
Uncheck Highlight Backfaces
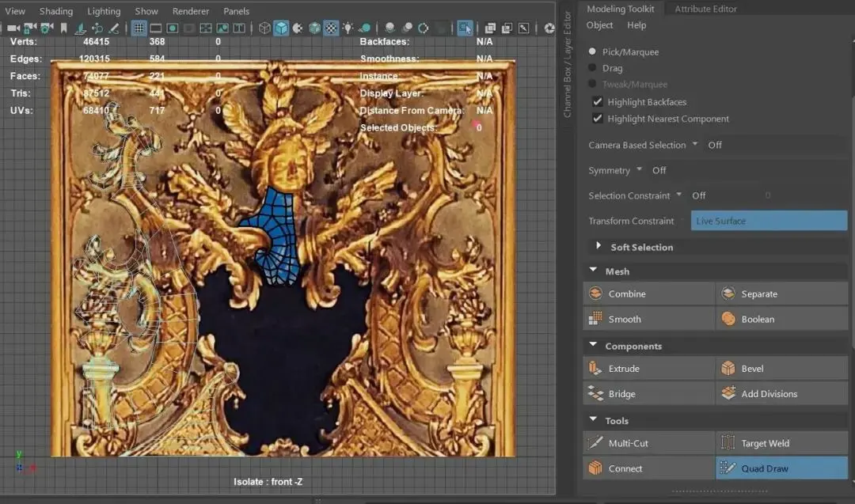tap(598, 101)
